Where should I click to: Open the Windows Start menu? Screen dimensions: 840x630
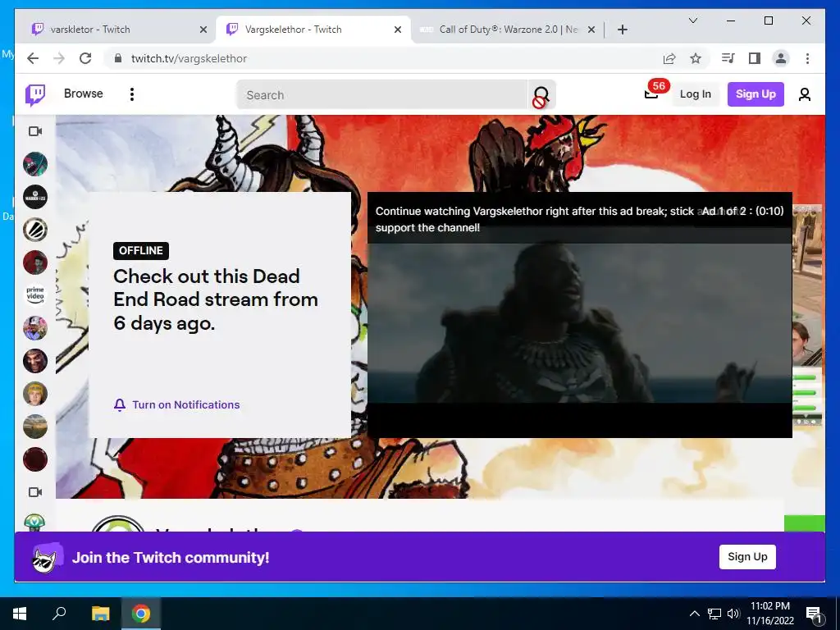point(20,614)
